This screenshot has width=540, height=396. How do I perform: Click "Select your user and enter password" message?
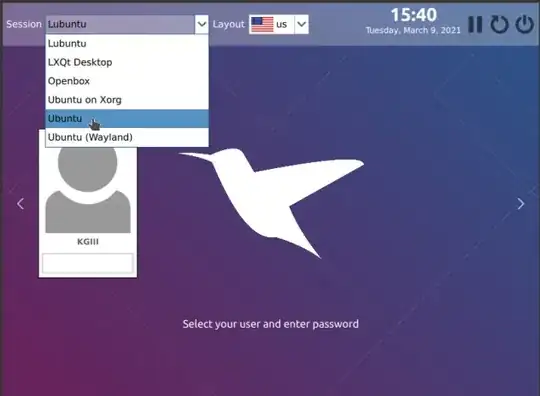tap(270, 324)
